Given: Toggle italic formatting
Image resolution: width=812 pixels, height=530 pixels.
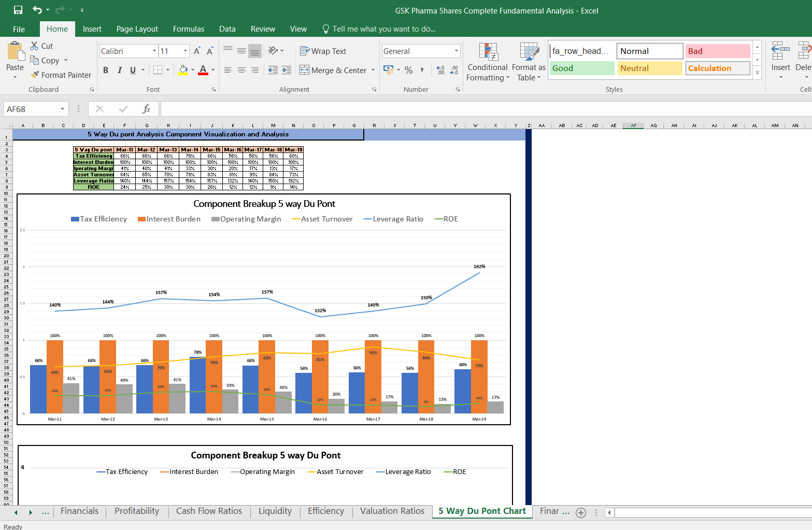Looking at the screenshot, I should 120,70.
